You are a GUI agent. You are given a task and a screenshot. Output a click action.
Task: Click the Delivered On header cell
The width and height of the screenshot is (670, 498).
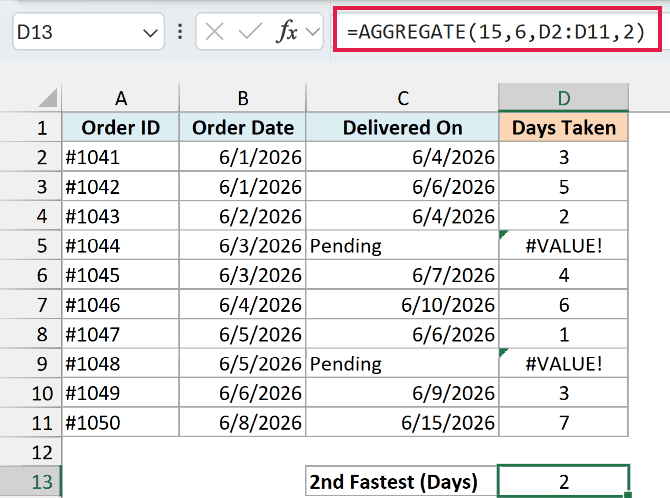403,127
